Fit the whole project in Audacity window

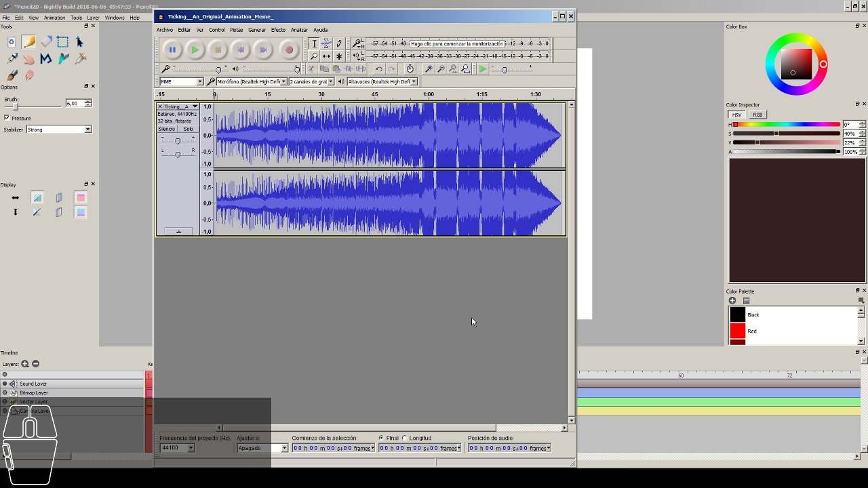pos(465,69)
